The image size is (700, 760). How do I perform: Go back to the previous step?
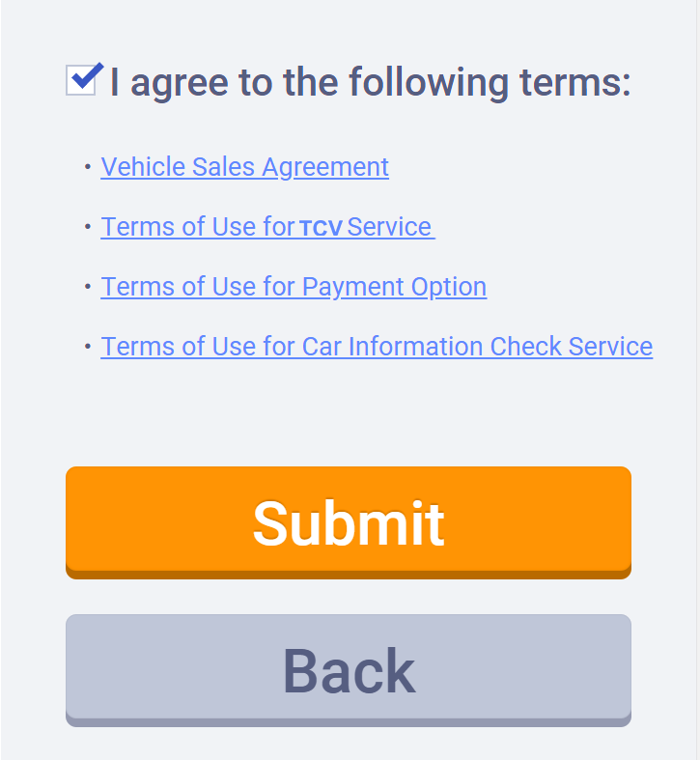pos(348,670)
